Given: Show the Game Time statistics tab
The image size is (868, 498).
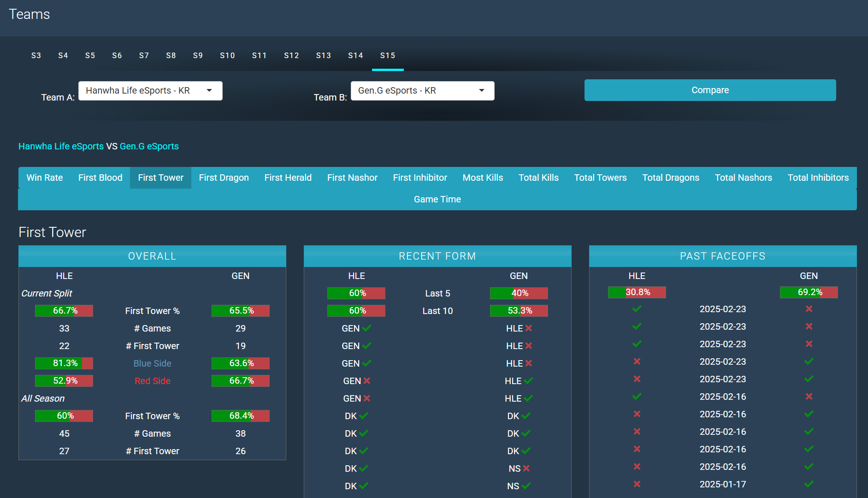Looking at the screenshot, I should pyautogui.click(x=437, y=199).
